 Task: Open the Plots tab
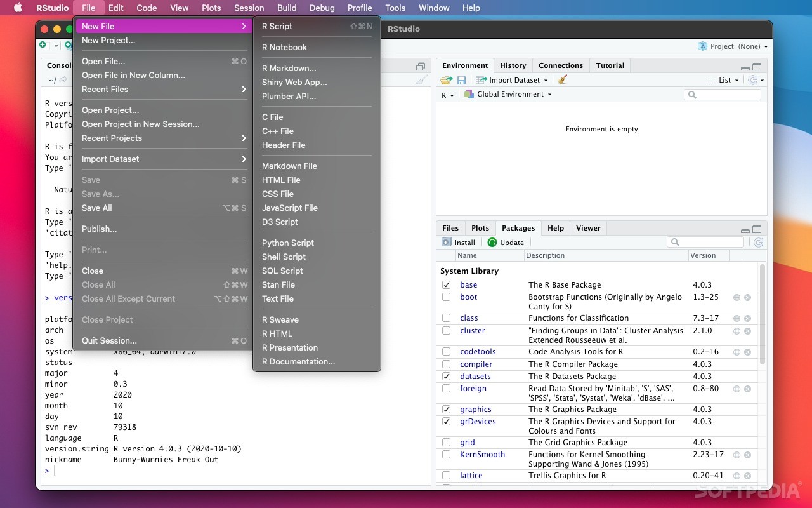[480, 228]
